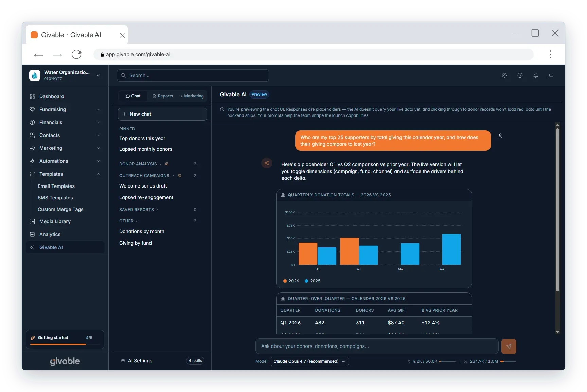Switch to the Reports tab
Image resolution: width=587 pixels, height=392 pixels.
(x=163, y=96)
